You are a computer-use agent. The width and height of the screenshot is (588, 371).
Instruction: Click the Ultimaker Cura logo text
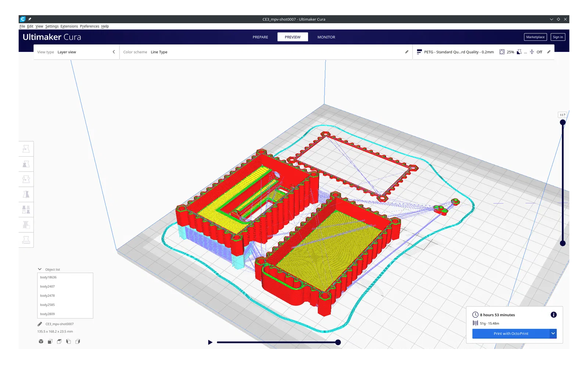coord(52,37)
